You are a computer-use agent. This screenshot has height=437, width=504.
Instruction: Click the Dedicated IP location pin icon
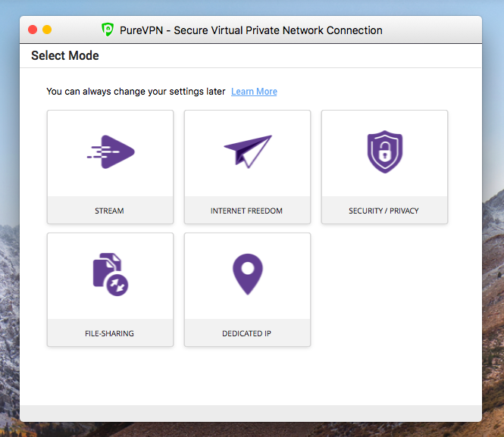[248, 274]
